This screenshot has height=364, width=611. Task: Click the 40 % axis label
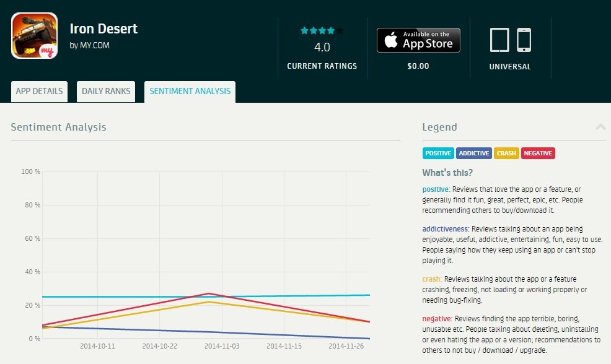click(32, 272)
